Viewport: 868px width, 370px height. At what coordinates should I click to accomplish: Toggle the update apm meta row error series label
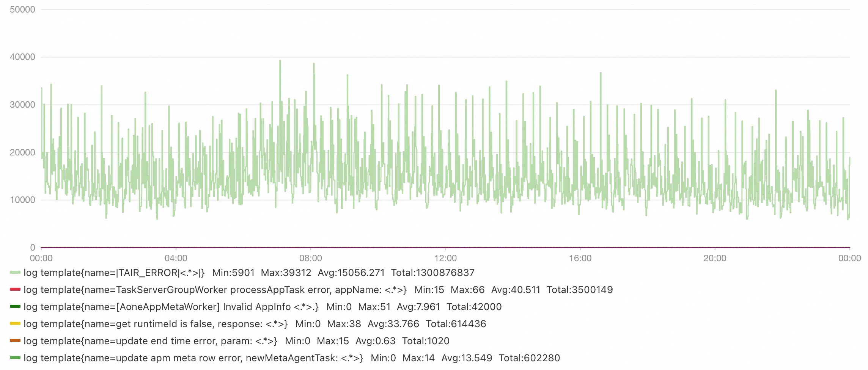193,358
